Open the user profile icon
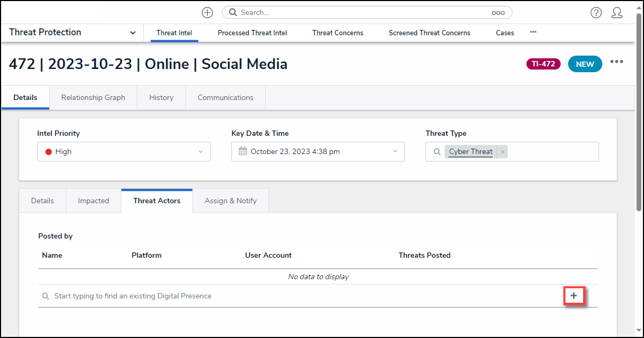644x338 pixels. pos(617,13)
